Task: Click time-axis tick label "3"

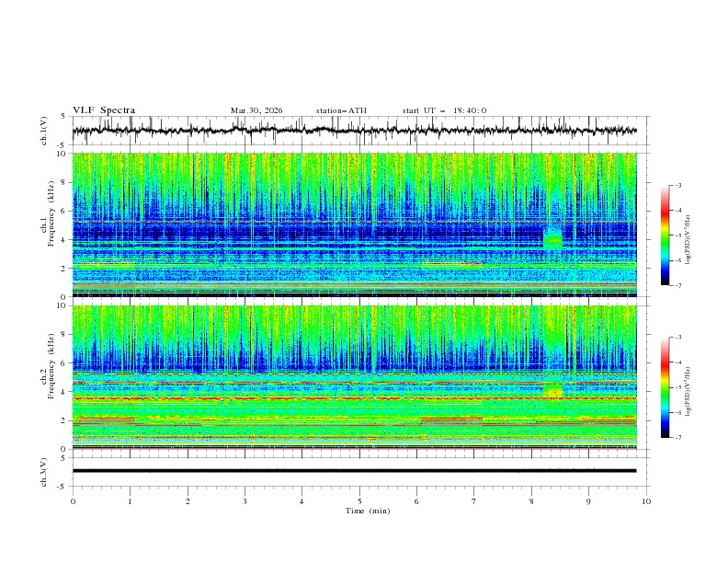Action: pyautogui.click(x=245, y=501)
